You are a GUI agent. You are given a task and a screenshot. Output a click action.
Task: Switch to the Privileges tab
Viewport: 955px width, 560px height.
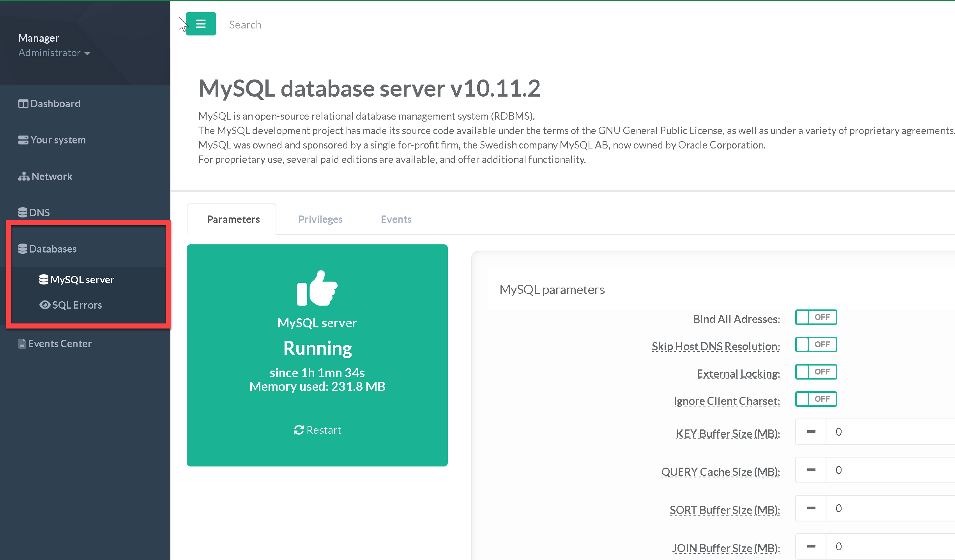pos(320,219)
